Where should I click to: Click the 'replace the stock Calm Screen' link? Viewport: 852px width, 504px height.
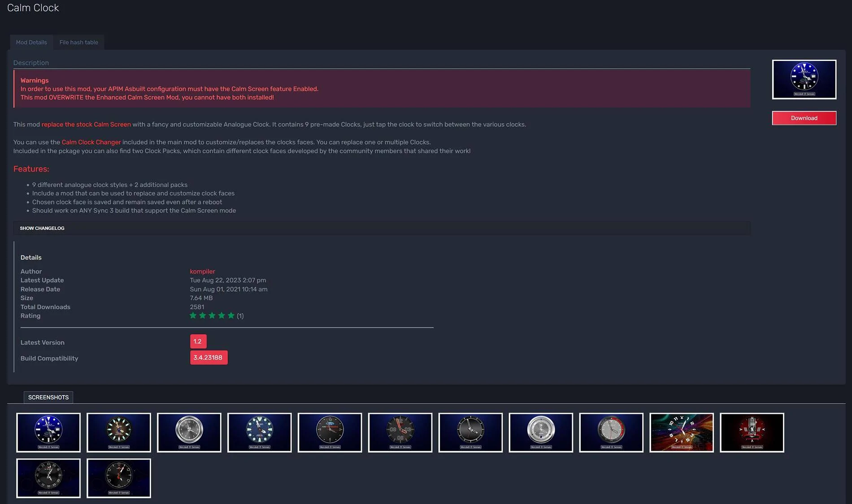(86, 125)
